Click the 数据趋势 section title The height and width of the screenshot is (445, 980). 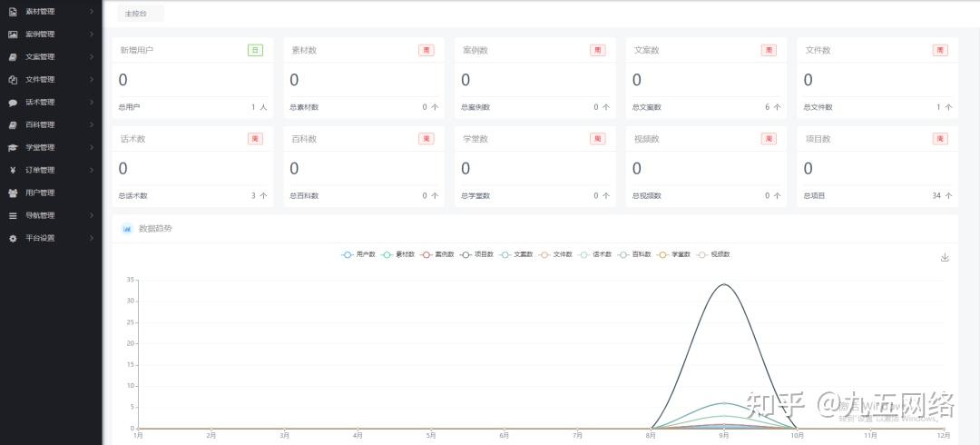click(x=155, y=229)
